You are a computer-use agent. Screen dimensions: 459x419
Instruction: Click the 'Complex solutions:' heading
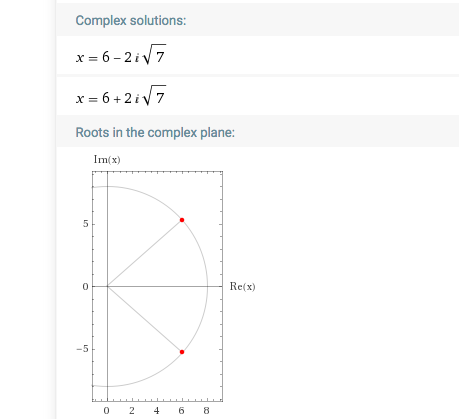(x=131, y=21)
